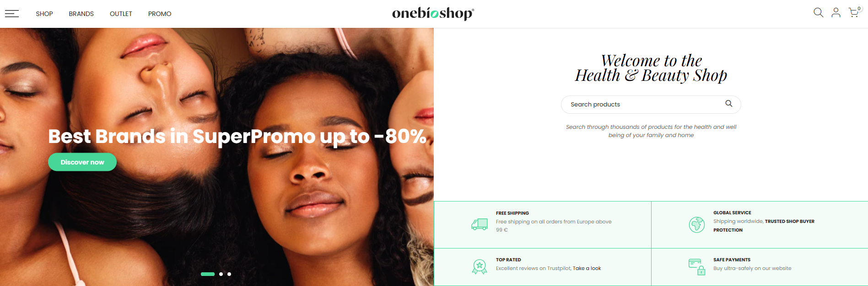Click the free shipping truck icon
868x286 pixels.
[480, 224]
